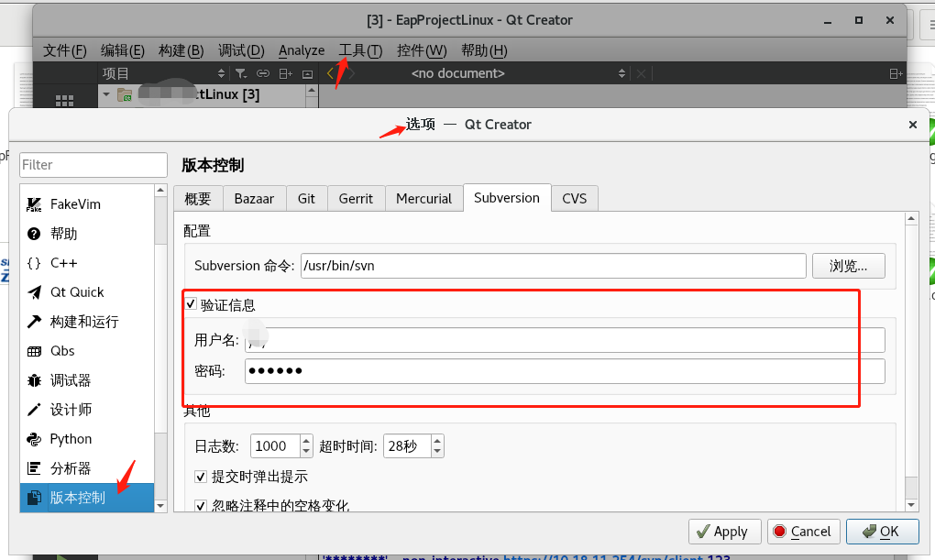Viewport: 935px width, 560px height.
Task: Decrease 日志数 spinner value
Action: pos(306,452)
